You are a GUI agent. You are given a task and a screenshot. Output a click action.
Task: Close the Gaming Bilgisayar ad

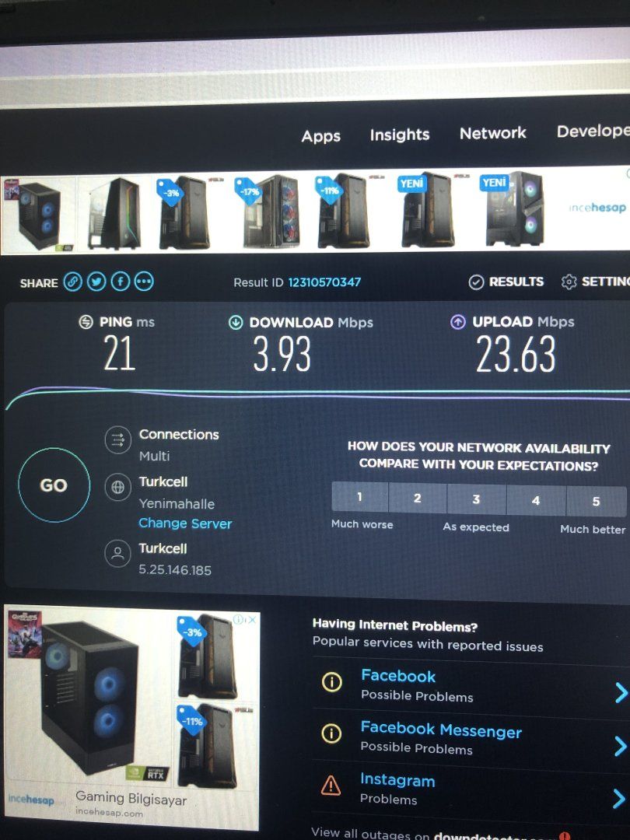pyautogui.click(x=251, y=619)
